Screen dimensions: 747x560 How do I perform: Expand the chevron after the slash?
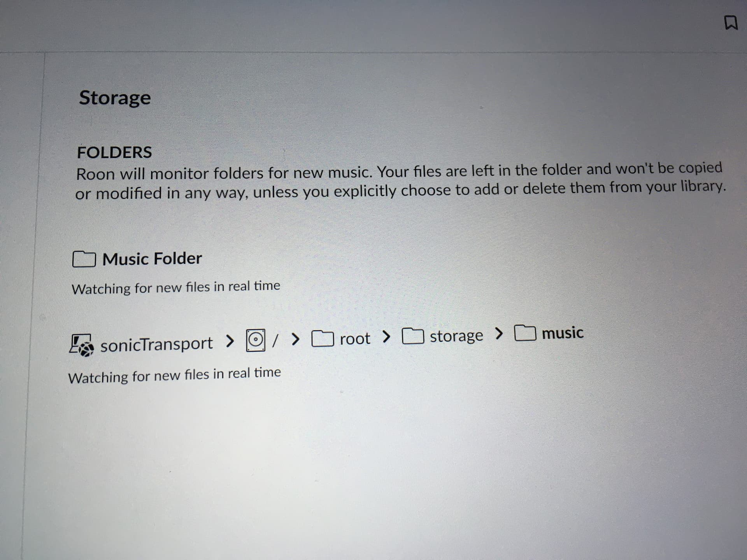296,339
